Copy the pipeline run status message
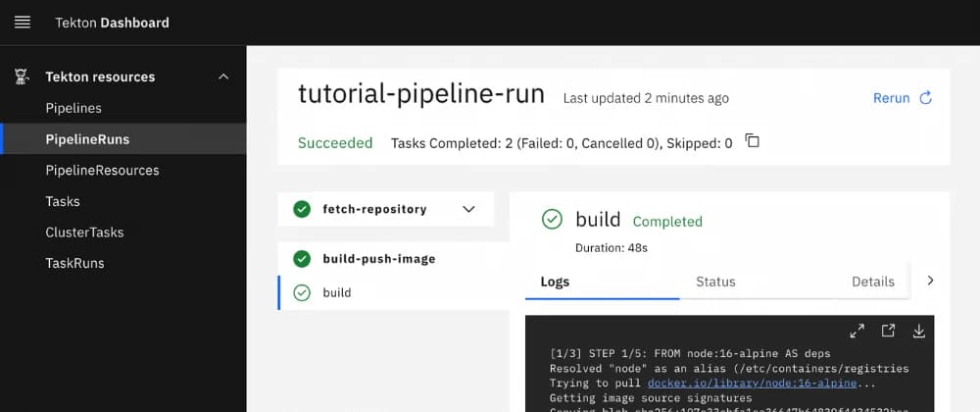Screen dimensions: 980x412 752,141
